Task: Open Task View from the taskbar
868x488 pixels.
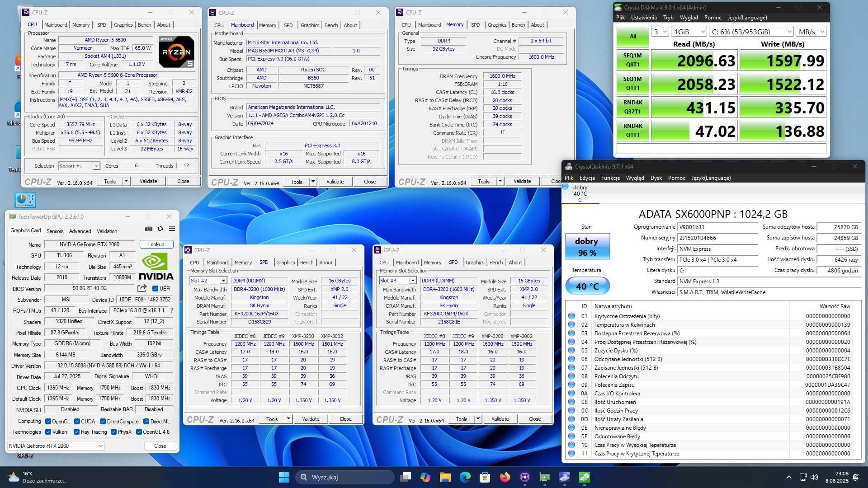Action: pyautogui.click(x=406, y=477)
